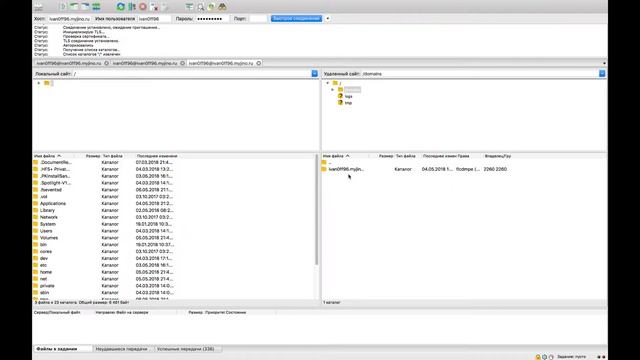Toggle the local directory tree view
The image size is (640, 360).
tap(74, 7)
